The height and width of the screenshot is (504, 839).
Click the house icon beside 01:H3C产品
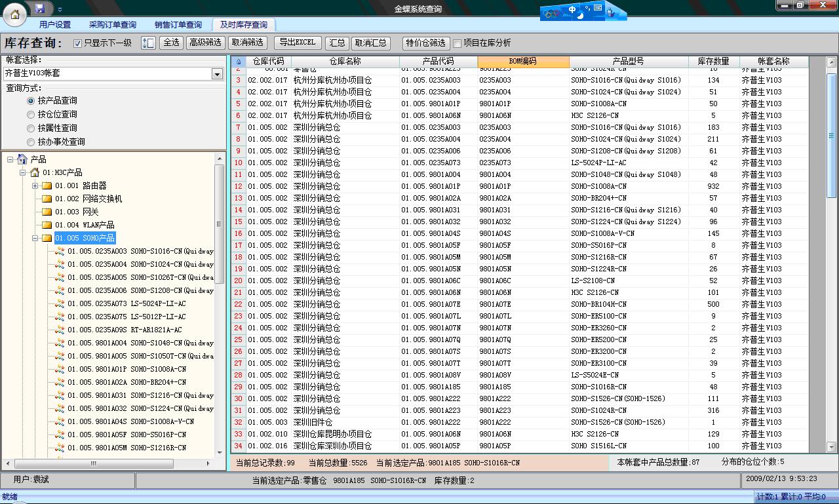35,172
